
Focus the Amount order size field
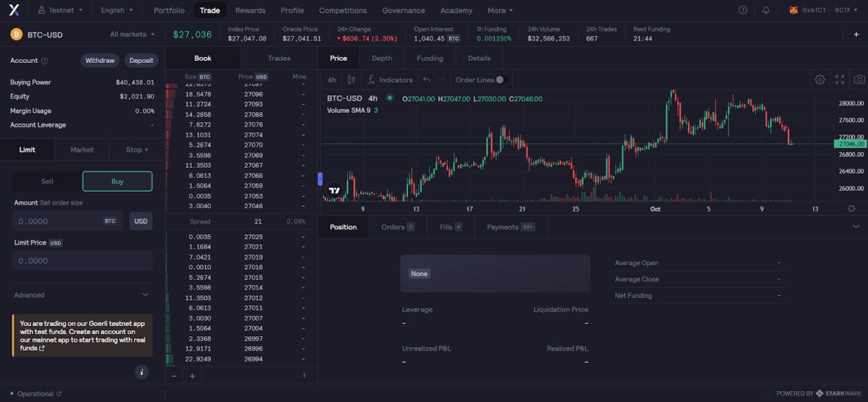click(x=69, y=221)
